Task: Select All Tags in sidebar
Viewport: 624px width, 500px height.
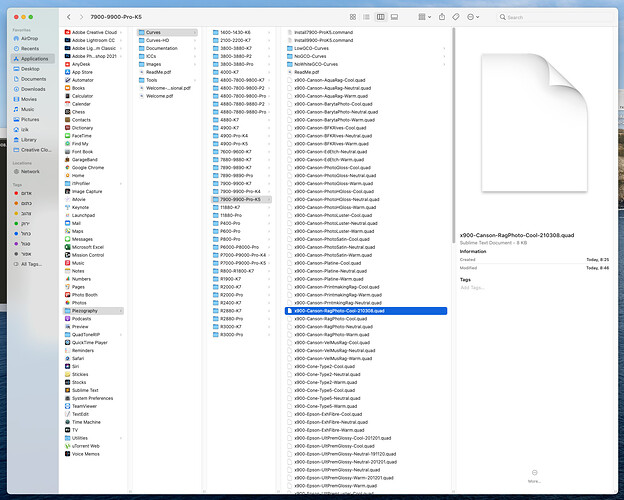Action: click(x=30, y=264)
